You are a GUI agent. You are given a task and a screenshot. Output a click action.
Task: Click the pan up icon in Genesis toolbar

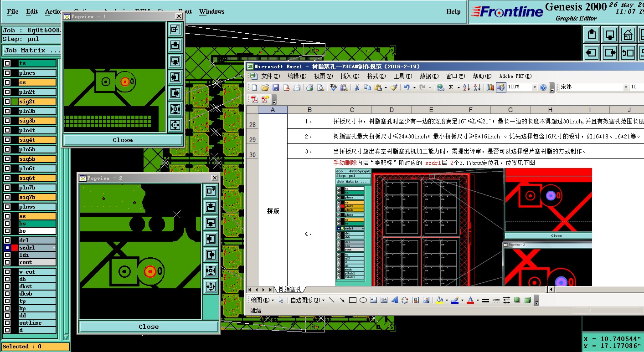[592, 34]
